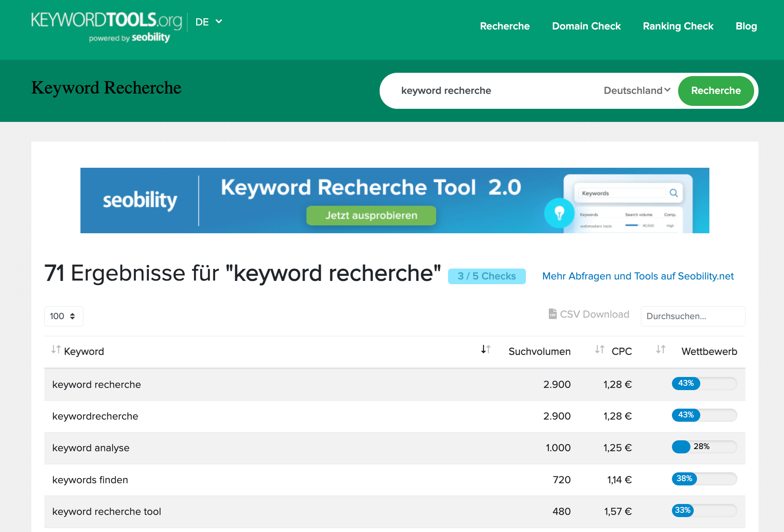This screenshot has width=784, height=532.
Task: Expand the Deutschland country selector
Action: pyautogui.click(x=637, y=91)
